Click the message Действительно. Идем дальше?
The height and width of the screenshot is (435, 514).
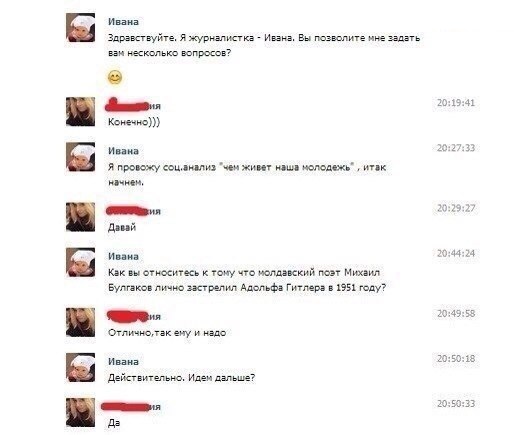point(182,378)
